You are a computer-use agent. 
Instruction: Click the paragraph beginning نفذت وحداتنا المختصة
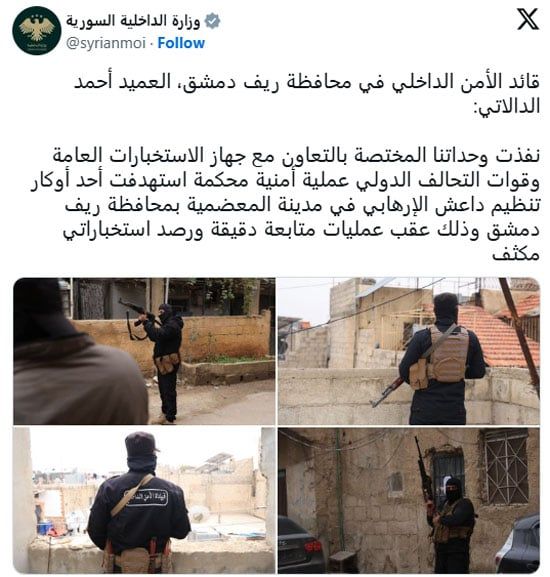[x=285, y=204]
